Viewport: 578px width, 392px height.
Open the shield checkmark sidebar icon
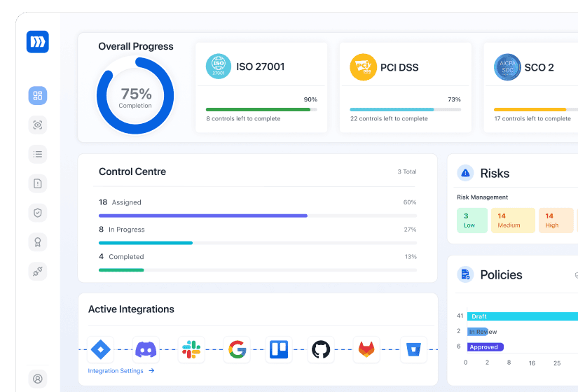38,213
